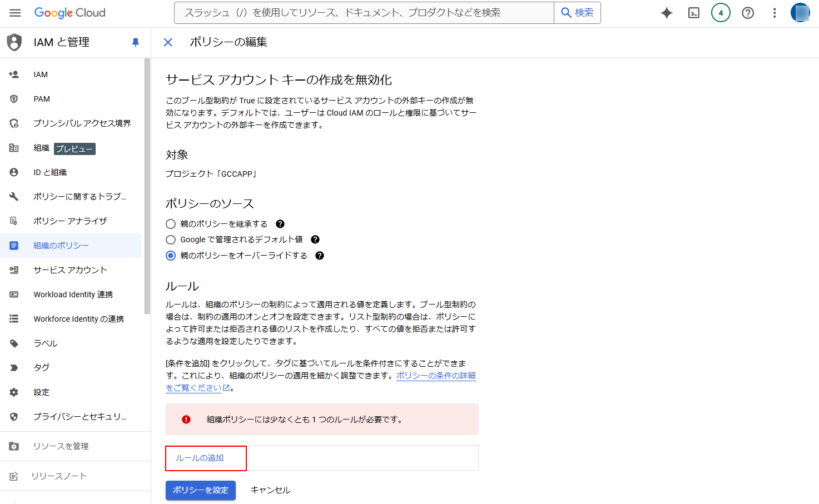Click the ID と組織 person icon
Image resolution: width=819 pixels, height=504 pixels.
[14, 172]
